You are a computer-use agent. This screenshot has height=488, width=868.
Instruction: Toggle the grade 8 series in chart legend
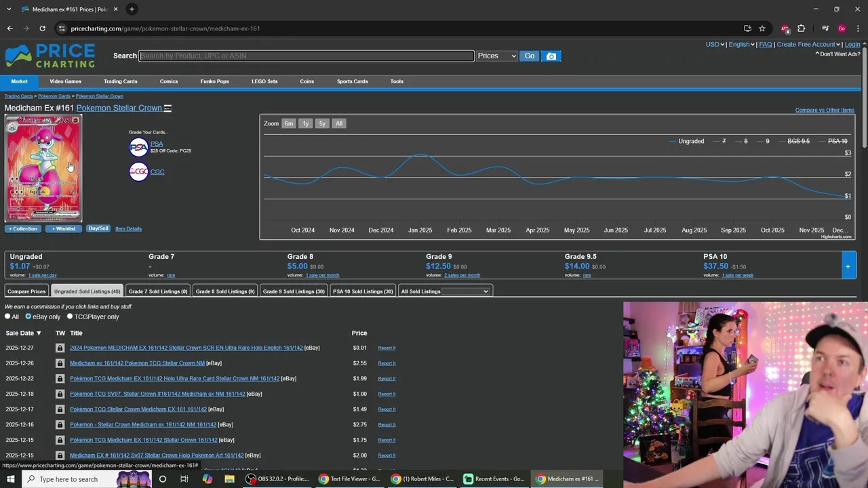pyautogui.click(x=743, y=141)
